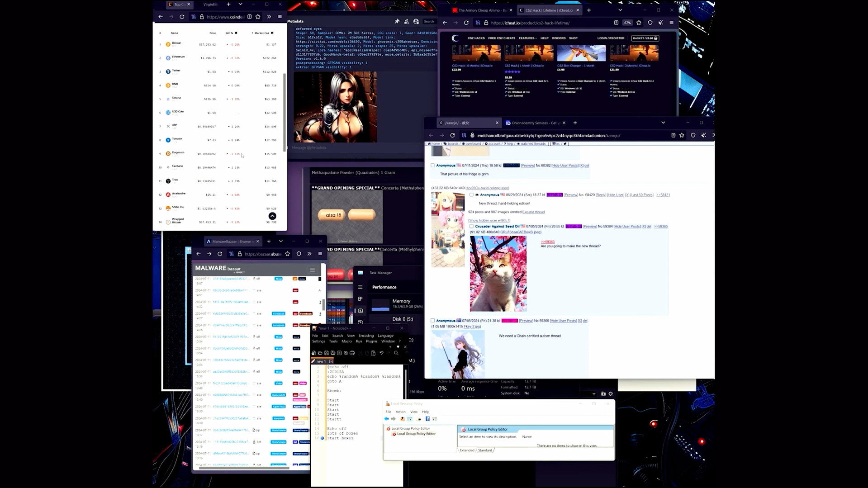Tick the checkbox beside Crusader Against Seed Oil
The height and width of the screenshot is (488, 868).
(471, 226)
